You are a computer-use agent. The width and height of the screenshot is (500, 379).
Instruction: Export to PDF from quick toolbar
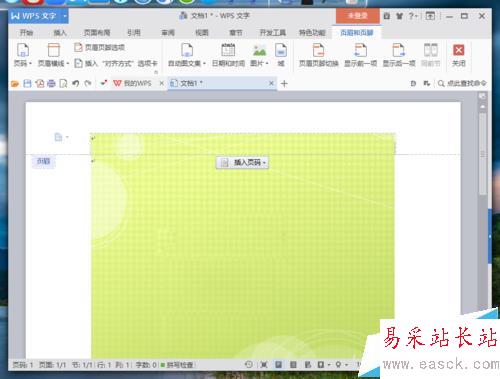coord(40,83)
